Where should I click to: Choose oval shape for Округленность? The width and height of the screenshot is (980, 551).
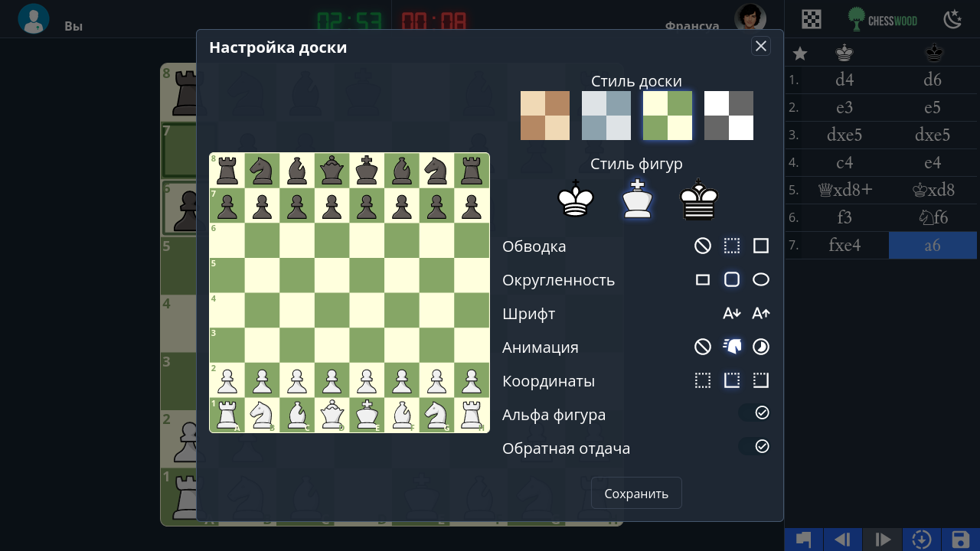[760, 279]
